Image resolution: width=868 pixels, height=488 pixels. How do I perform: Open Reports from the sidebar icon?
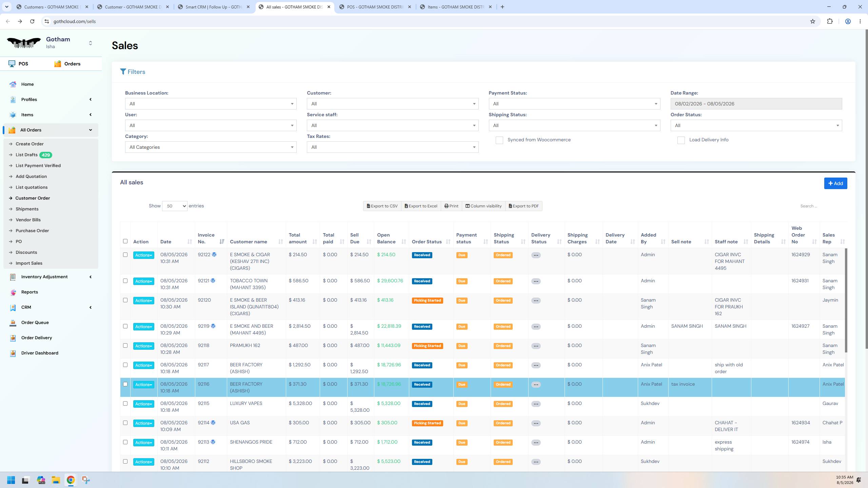(13, 292)
